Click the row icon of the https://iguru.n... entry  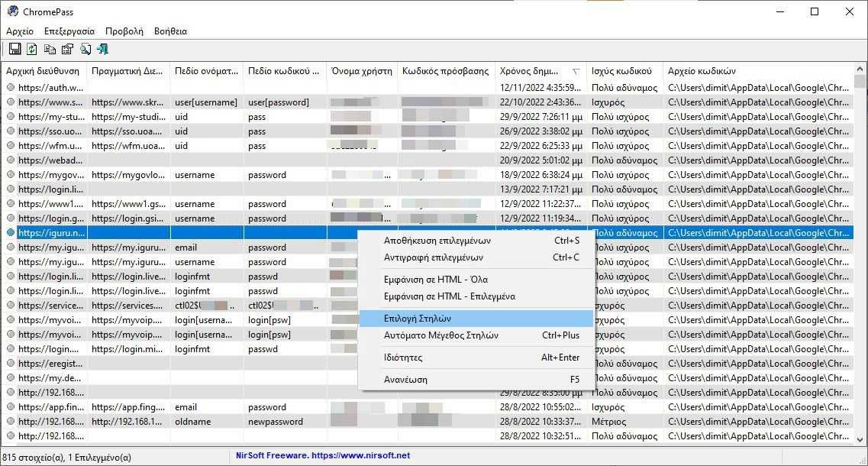coord(11,233)
